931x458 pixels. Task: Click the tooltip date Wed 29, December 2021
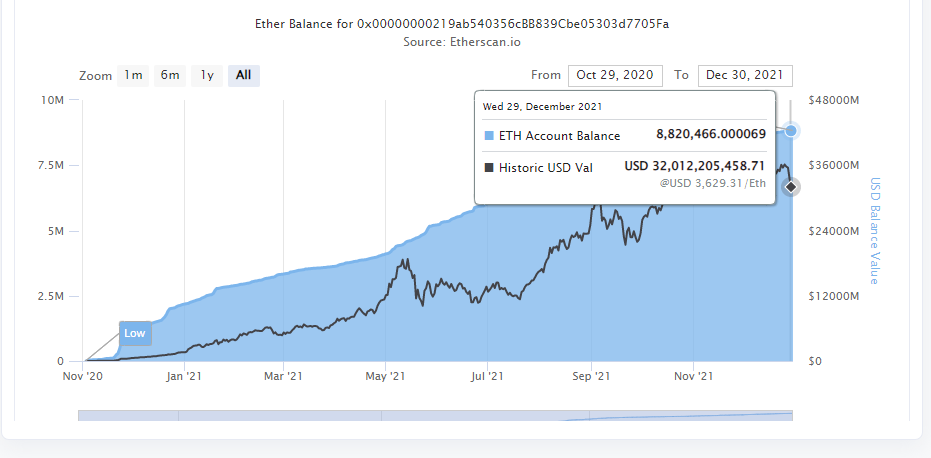(542, 106)
